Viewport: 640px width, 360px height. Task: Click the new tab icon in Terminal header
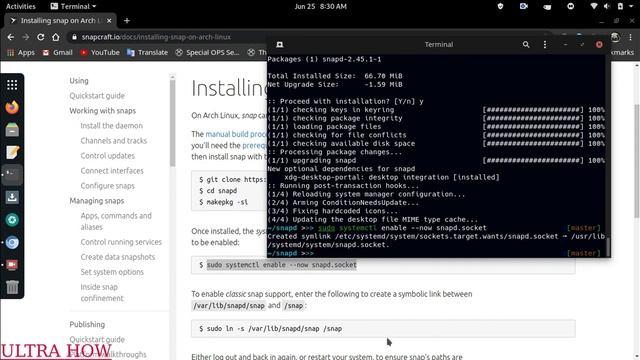280,44
